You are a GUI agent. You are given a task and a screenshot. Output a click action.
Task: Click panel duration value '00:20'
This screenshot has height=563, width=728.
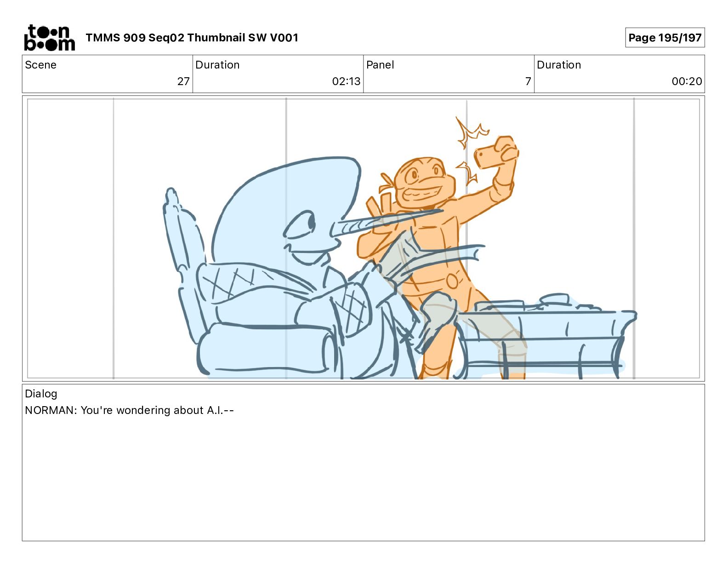pyautogui.click(x=687, y=81)
